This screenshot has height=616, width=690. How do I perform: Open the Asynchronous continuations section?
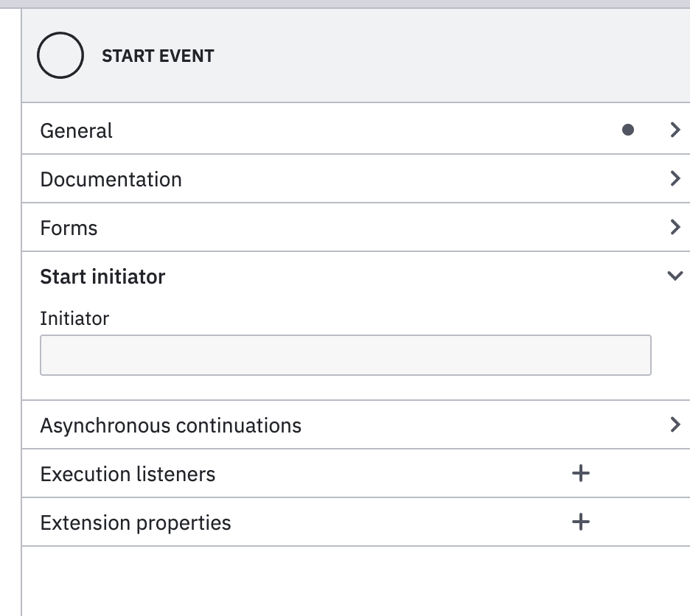[170, 425]
